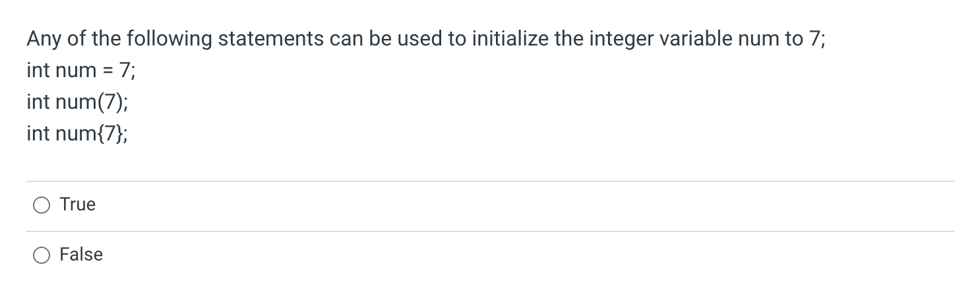
Task: Click the code line "int num{7};"
Action: (x=78, y=134)
